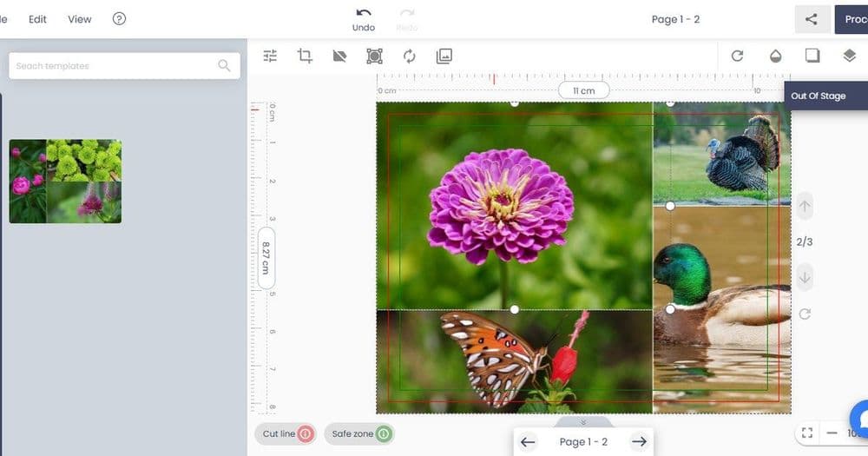
Task: Click the magnifier icon in template search
Action: coord(224,65)
